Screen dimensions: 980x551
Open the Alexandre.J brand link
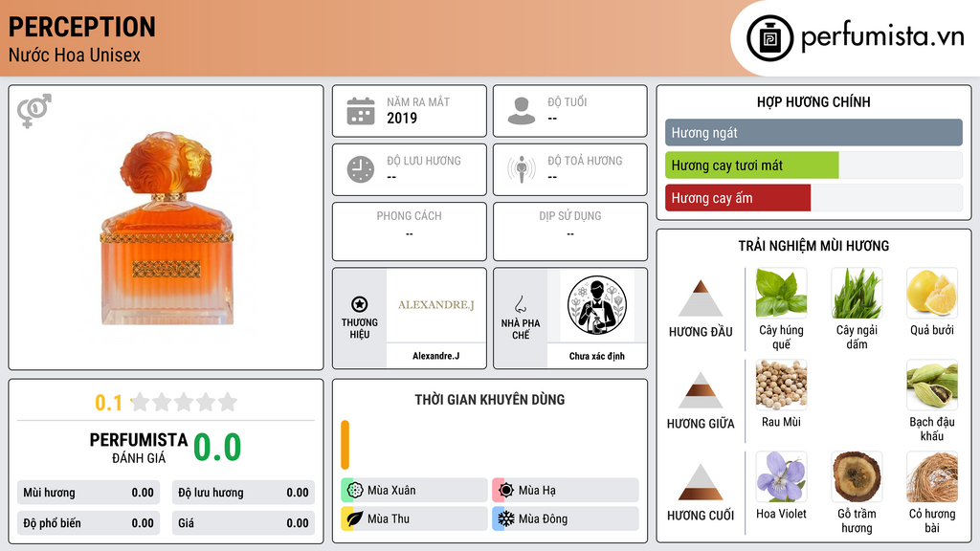pyautogui.click(x=436, y=318)
